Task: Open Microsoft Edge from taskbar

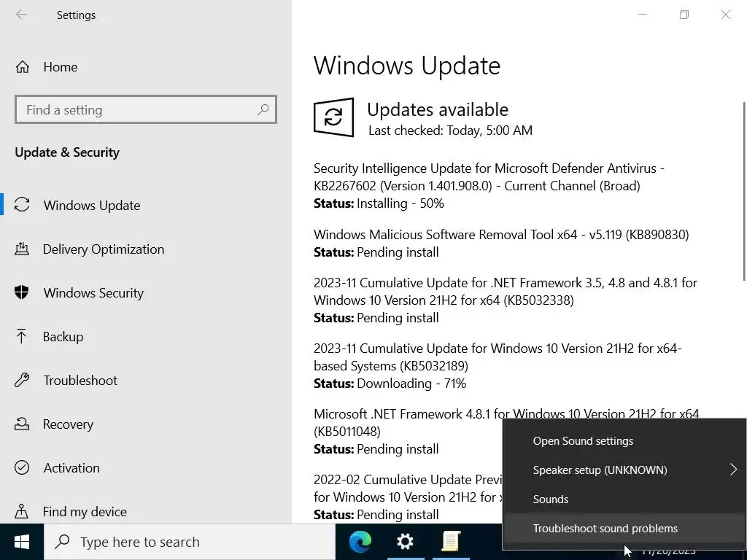Action: point(360,542)
